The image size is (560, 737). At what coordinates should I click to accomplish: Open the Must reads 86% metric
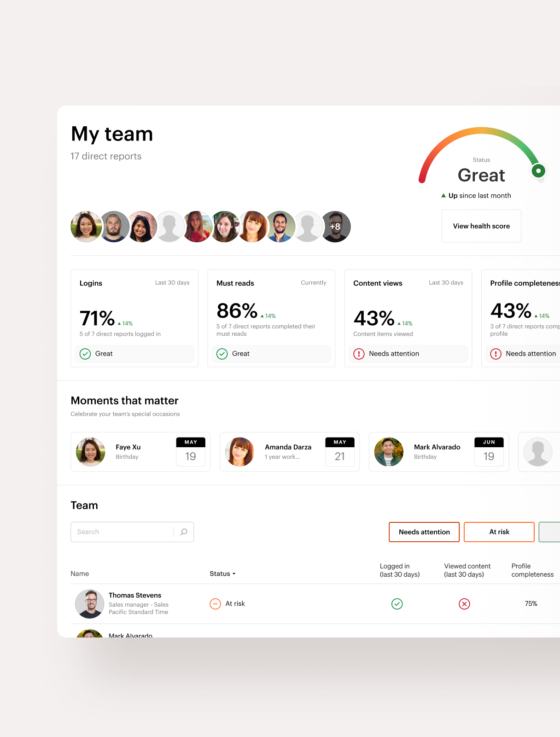[271, 318]
